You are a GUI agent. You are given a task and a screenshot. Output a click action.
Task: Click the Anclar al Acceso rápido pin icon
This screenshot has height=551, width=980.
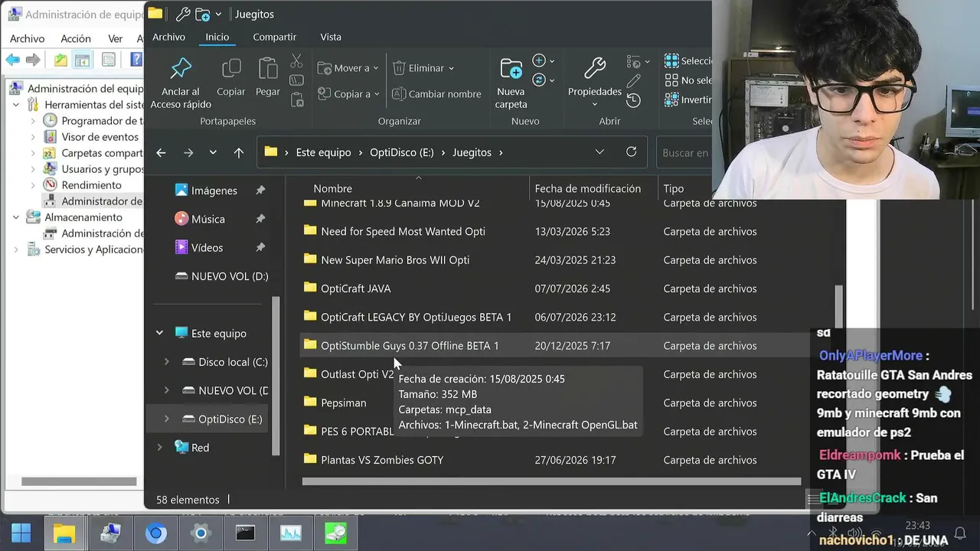click(x=181, y=69)
